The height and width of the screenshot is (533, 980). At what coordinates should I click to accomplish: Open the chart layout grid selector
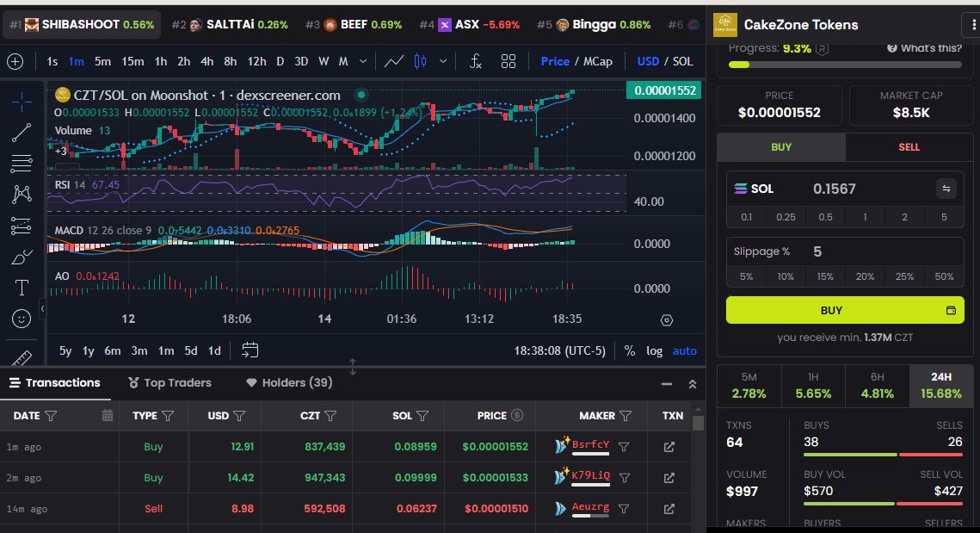coord(508,61)
